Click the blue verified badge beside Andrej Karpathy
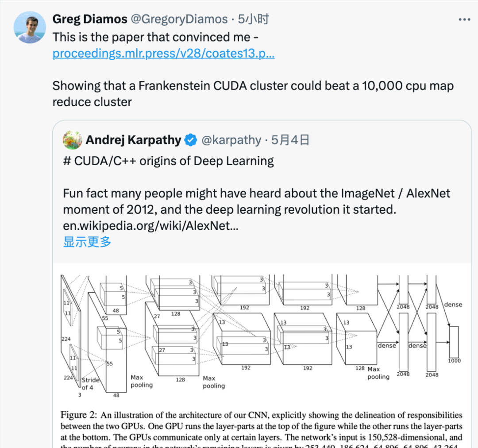Viewport: 478px width, 448px height. pyautogui.click(x=190, y=140)
